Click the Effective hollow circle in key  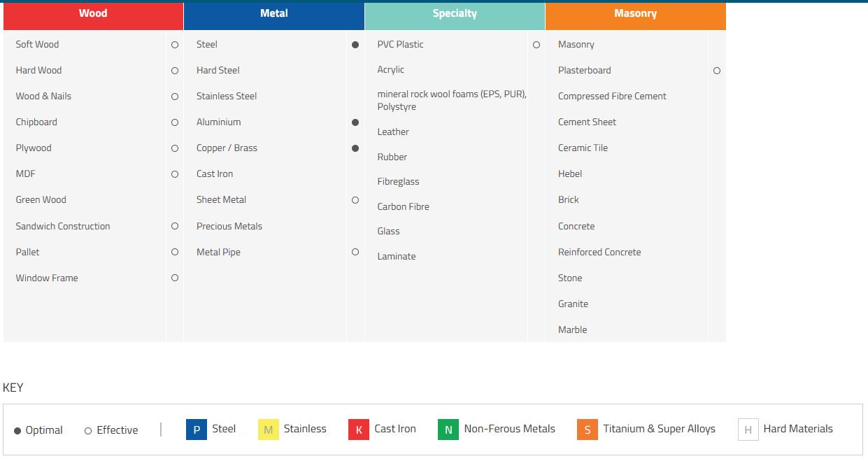tap(88, 431)
